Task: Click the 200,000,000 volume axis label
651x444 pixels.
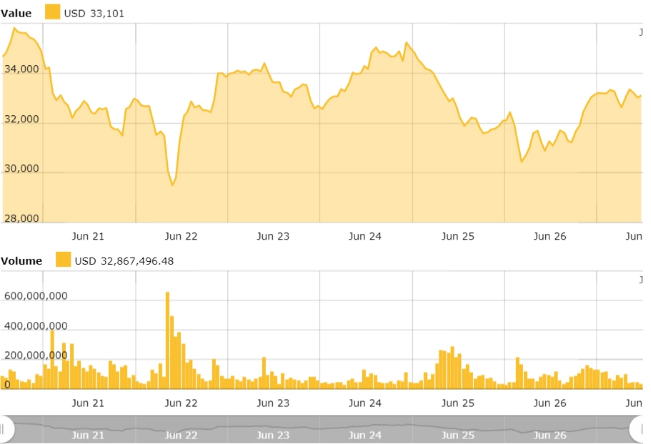Action: pos(36,356)
